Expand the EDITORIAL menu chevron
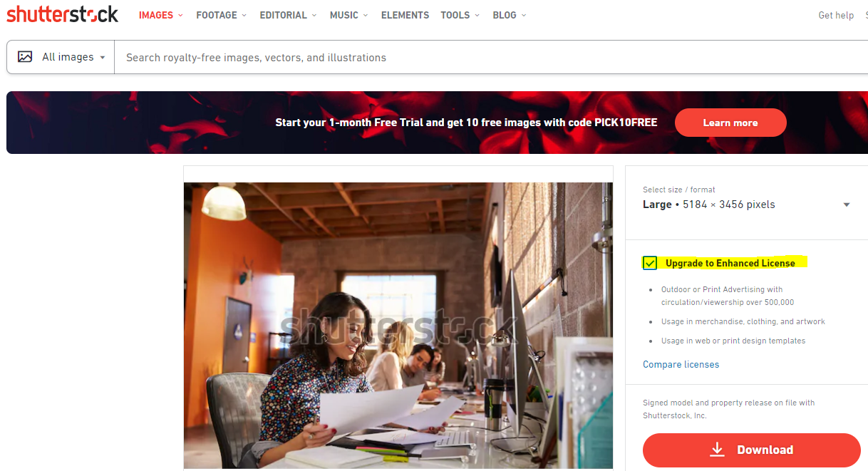The image size is (868, 471). tap(314, 15)
